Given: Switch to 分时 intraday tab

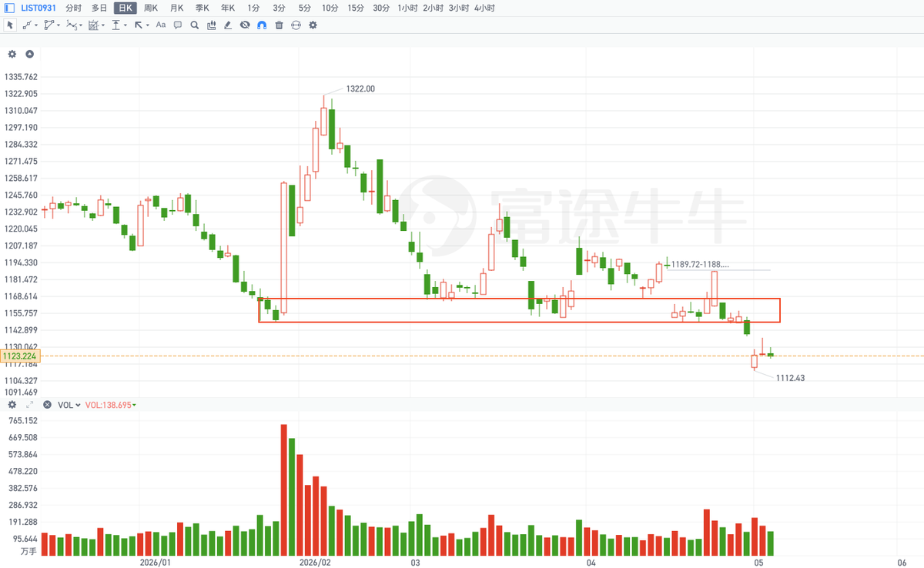Looking at the screenshot, I should (x=73, y=8).
